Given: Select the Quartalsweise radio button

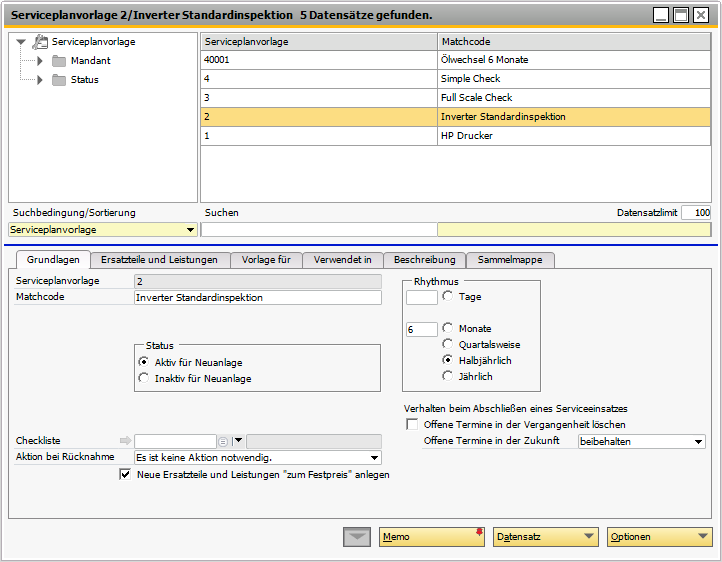Looking at the screenshot, I should 448,344.
